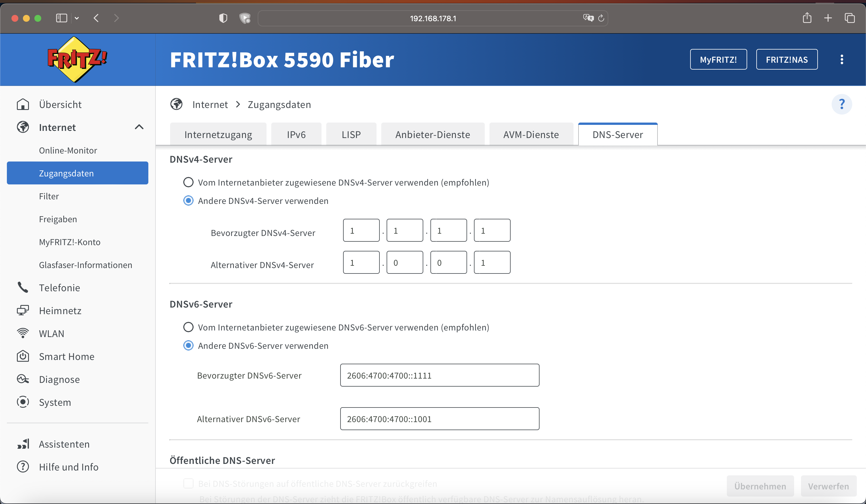
Task: Click the Bevorzugter DNSv6-Server field
Action: [439, 375]
